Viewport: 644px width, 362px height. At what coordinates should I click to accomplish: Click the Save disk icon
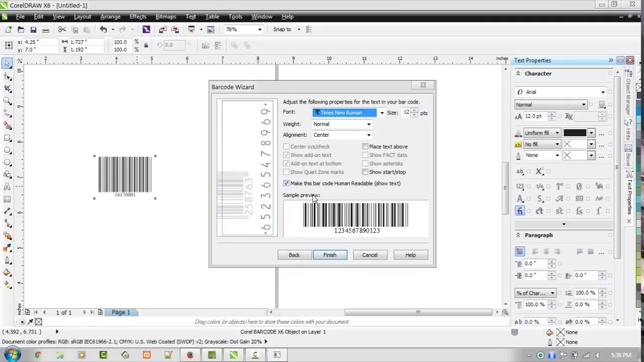[33, 30]
